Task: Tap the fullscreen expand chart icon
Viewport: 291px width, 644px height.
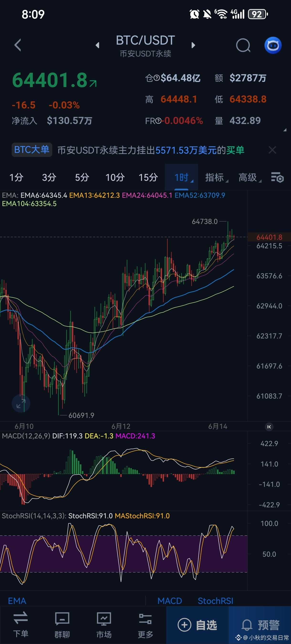Action: (x=21, y=404)
